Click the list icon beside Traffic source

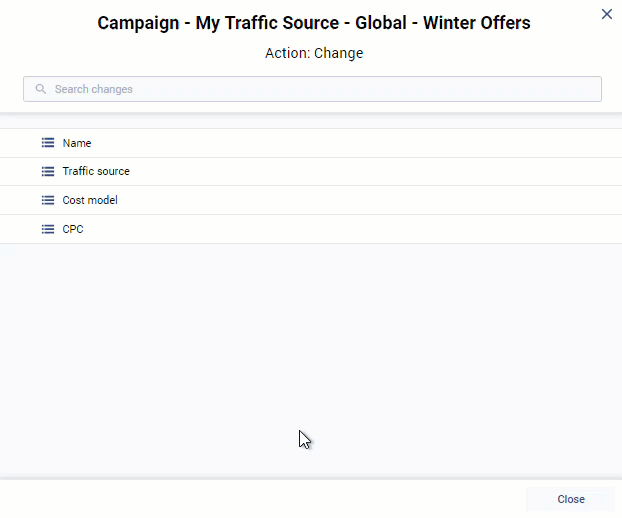pyautogui.click(x=48, y=171)
